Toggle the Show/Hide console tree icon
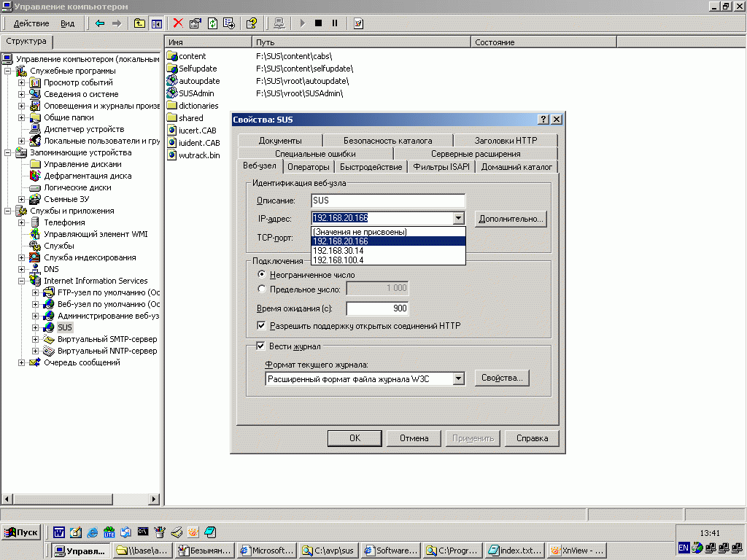Image resolution: width=747 pixels, height=560 pixels. [156, 23]
